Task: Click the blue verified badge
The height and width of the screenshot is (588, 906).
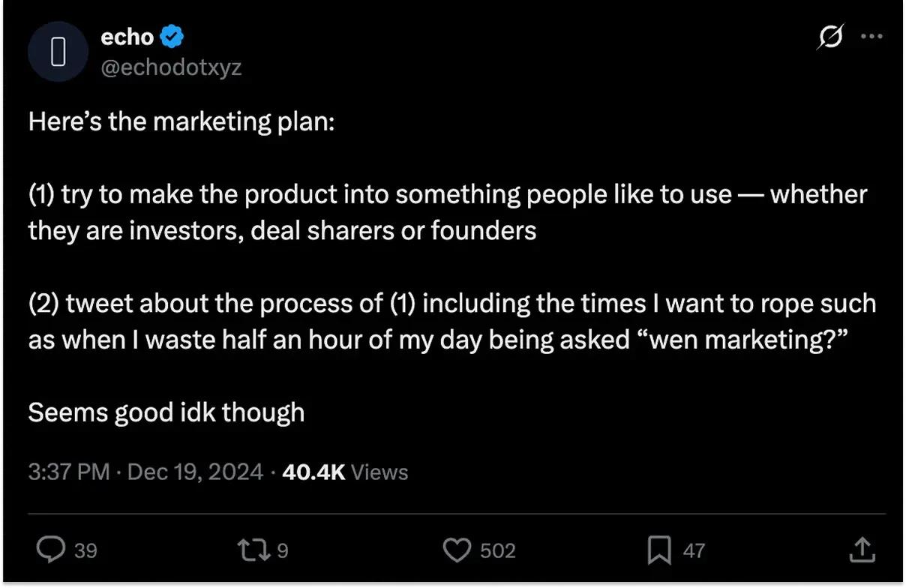Action: 173,36
